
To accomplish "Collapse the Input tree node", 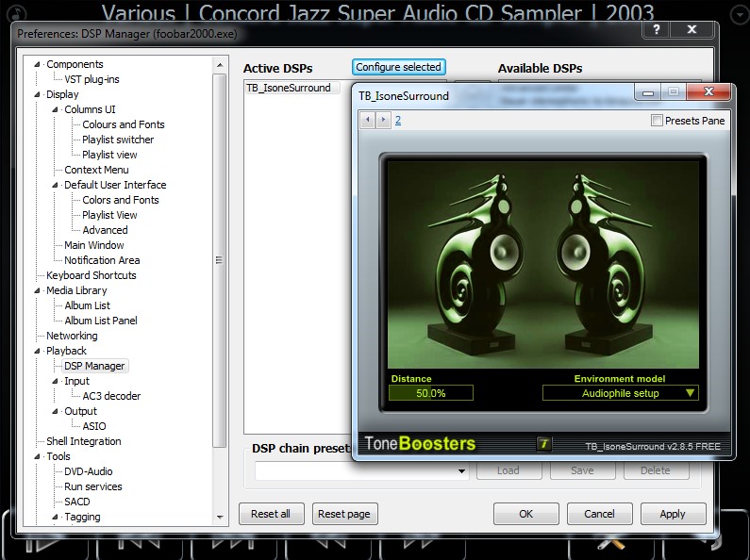I will (x=55, y=381).
